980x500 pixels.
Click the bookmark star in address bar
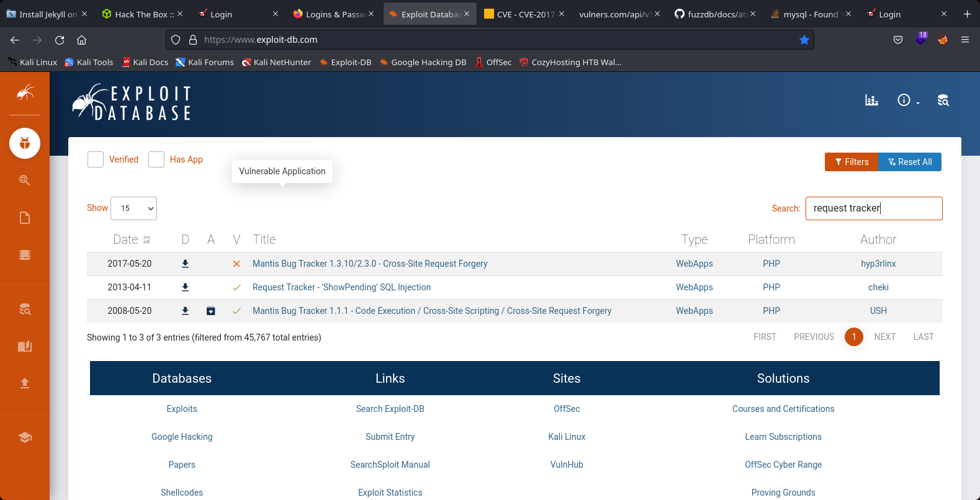(x=804, y=40)
